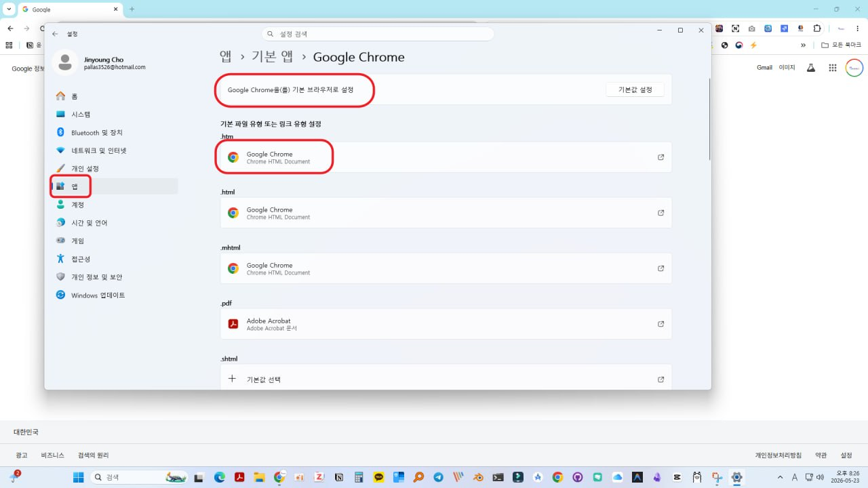This screenshot has height=488, width=868.
Task: Open Gmail link on Google page
Action: (764, 68)
